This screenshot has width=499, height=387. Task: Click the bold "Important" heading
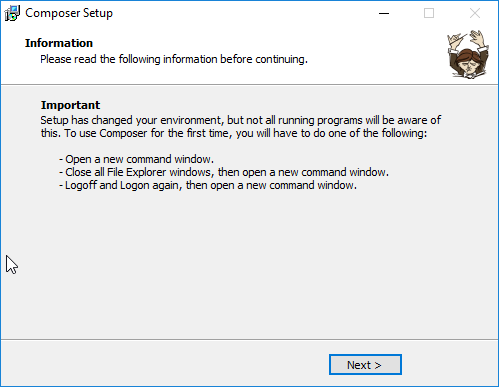point(70,105)
